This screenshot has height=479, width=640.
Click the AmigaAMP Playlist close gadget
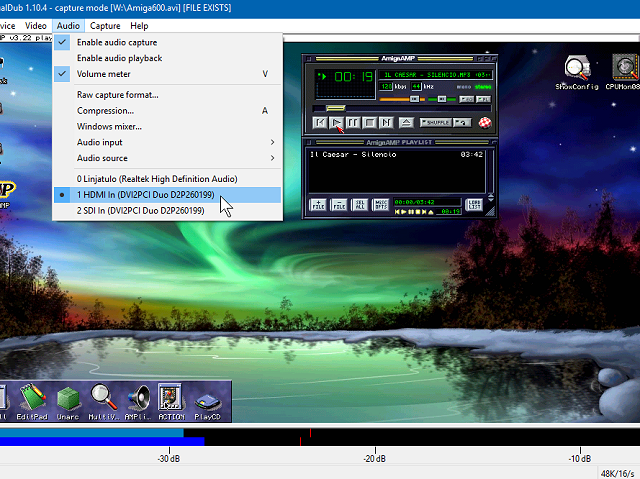click(309, 142)
